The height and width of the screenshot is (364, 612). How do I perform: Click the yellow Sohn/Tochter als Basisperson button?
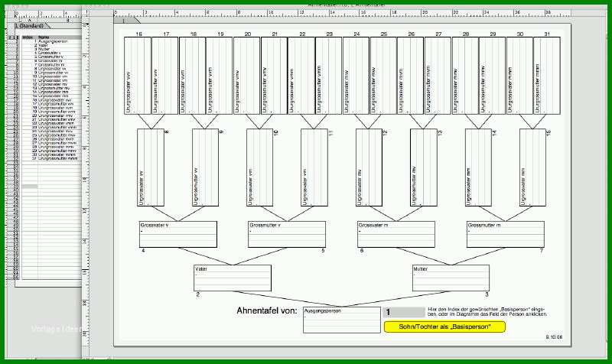click(x=444, y=327)
